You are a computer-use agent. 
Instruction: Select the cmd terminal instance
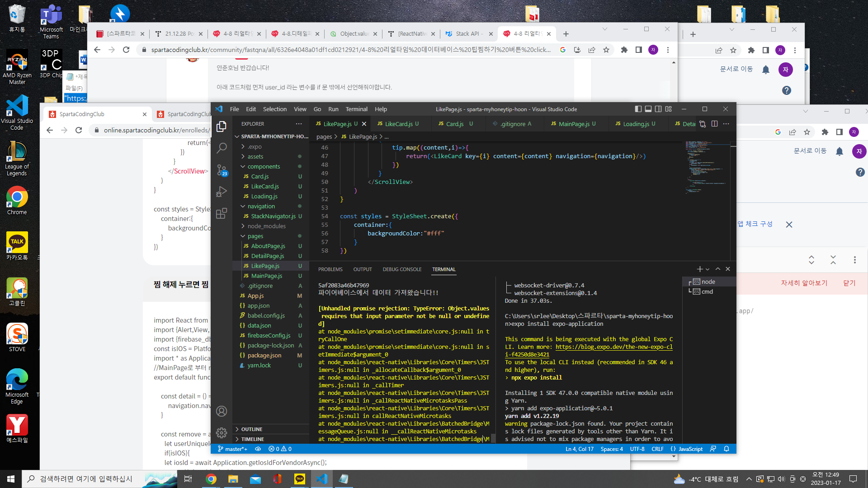707,291
